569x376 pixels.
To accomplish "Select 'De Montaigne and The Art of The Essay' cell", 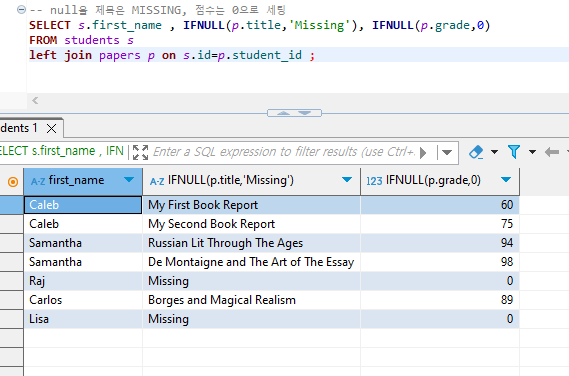I will point(251,262).
